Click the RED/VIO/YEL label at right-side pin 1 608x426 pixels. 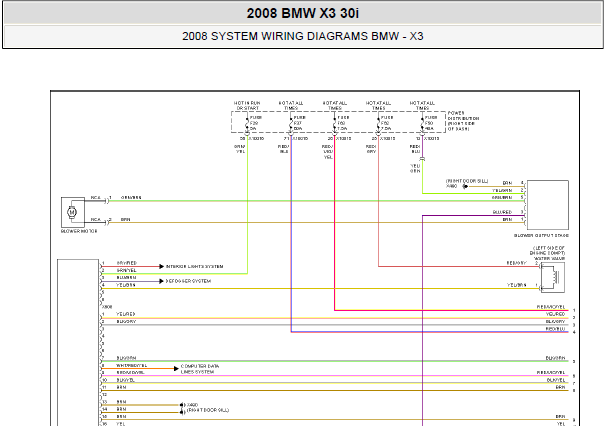click(x=551, y=307)
